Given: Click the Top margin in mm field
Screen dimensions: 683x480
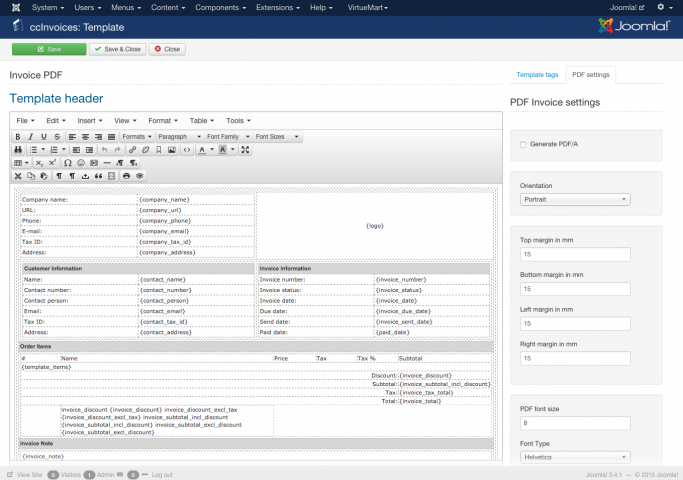Looking at the screenshot, I should [x=575, y=254].
